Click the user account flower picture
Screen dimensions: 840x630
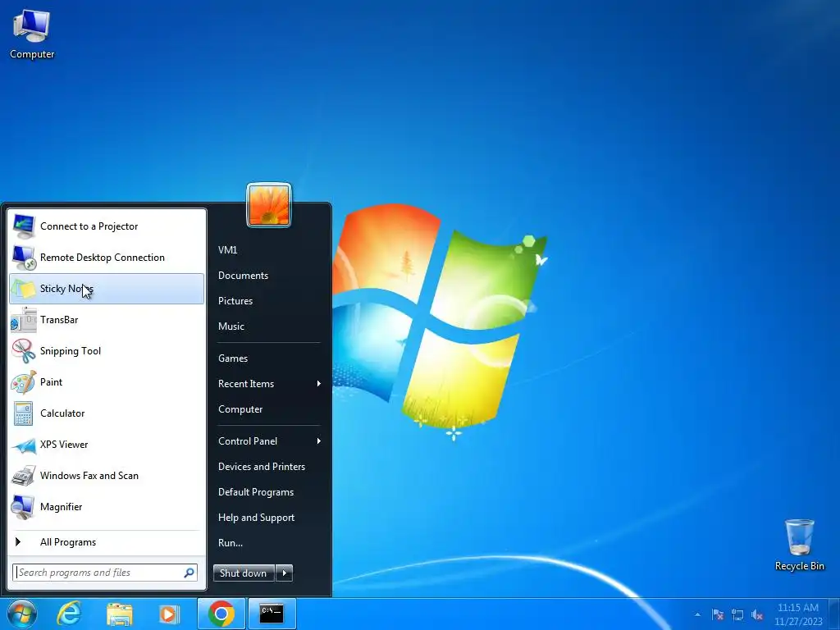[x=269, y=205]
